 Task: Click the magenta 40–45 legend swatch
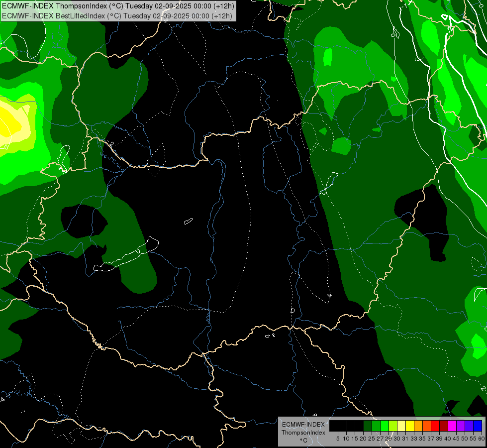pos(452,426)
